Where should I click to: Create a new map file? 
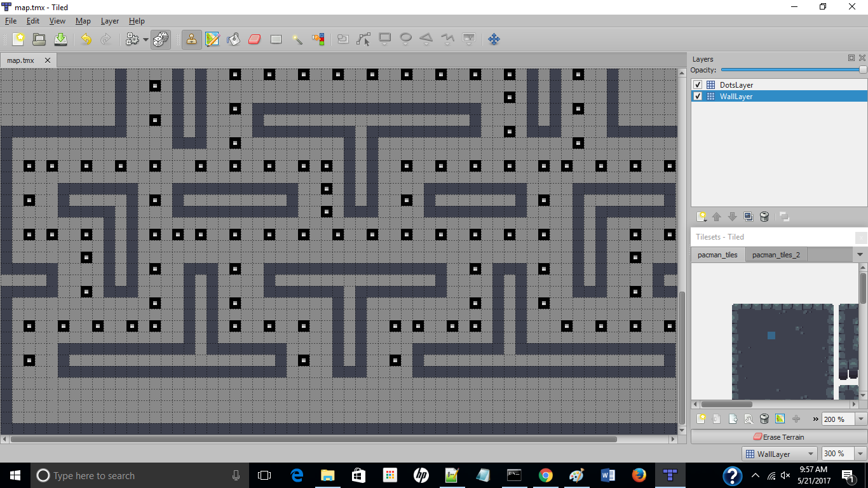tap(18, 39)
